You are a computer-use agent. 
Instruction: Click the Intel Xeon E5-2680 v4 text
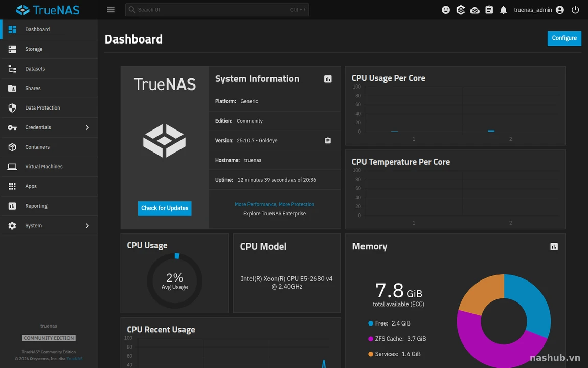point(286,283)
